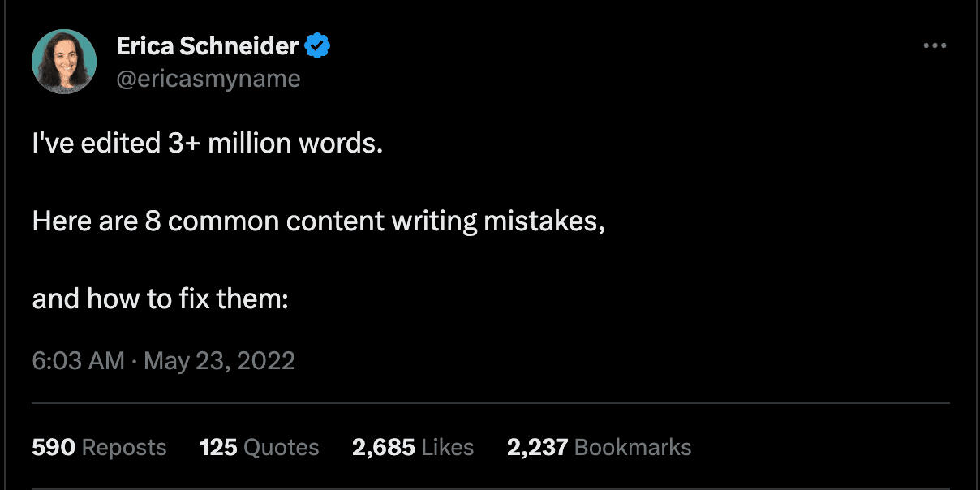Image resolution: width=980 pixels, height=490 pixels.
Task: Click the Reposts label
Action: (x=124, y=447)
